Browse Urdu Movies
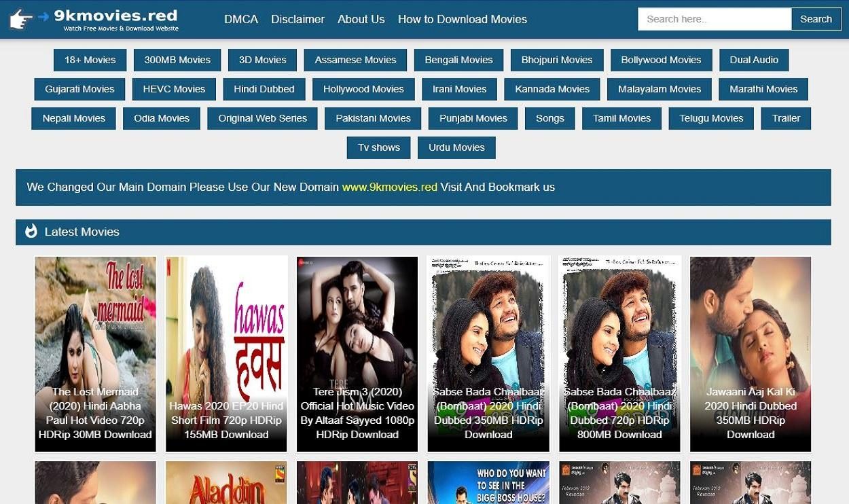849x504 pixels. point(456,147)
